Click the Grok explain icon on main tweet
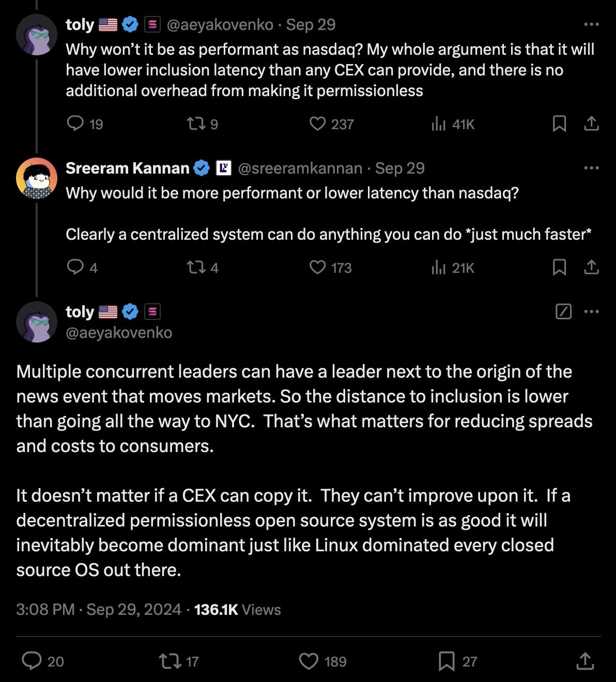Image resolution: width=616 pixels, height=682 pixels. click(563, 312)
